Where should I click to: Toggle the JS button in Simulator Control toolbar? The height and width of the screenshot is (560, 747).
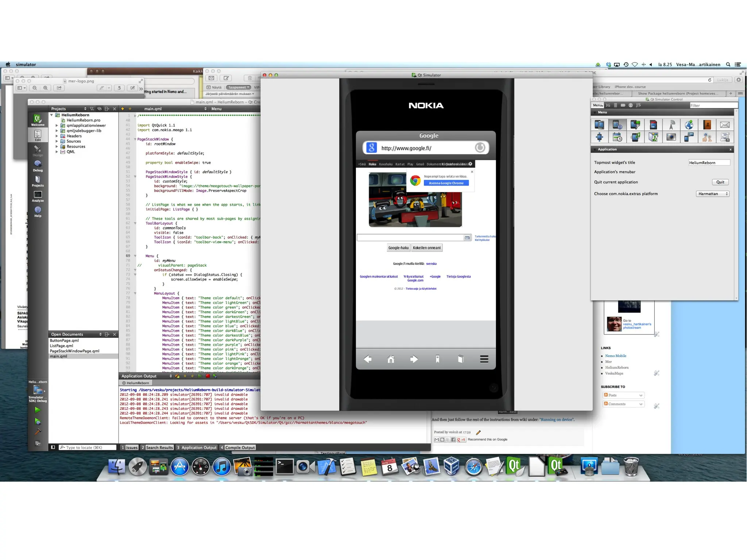[x=638, y=105]
